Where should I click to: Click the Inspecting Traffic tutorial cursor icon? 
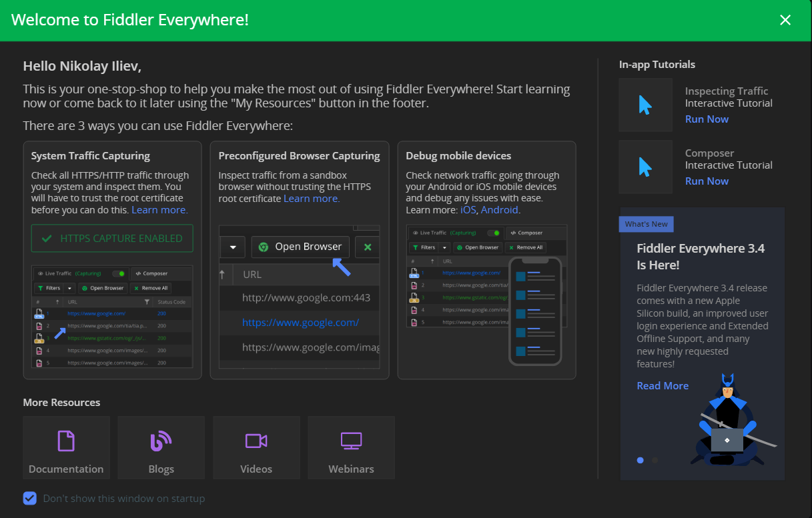point(645,105)
